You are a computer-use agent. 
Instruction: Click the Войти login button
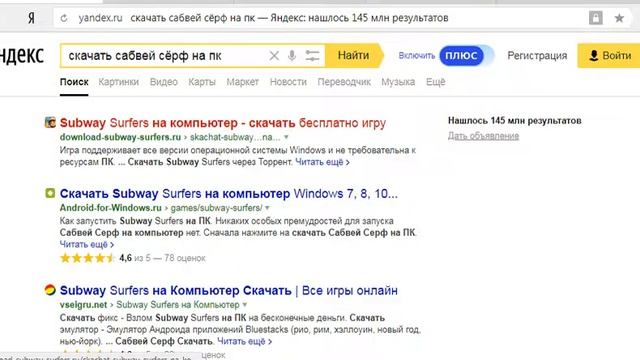point(609,56)
